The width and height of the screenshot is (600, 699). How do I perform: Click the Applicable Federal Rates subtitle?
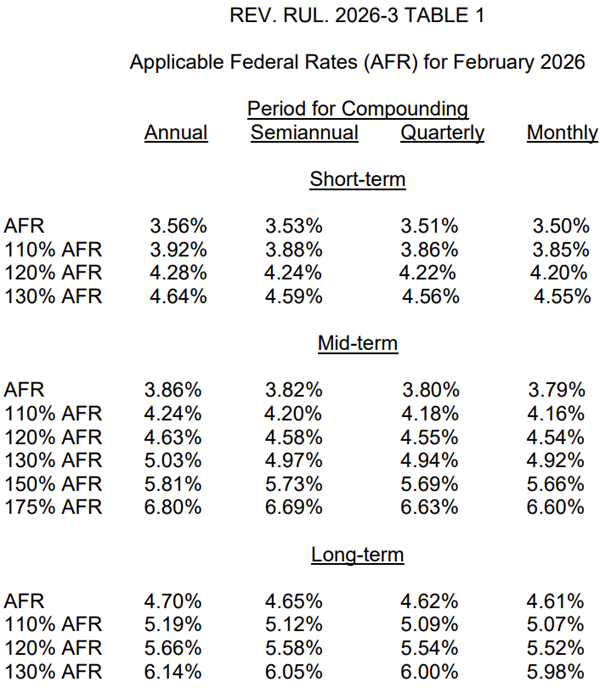(x=357, y=62)
